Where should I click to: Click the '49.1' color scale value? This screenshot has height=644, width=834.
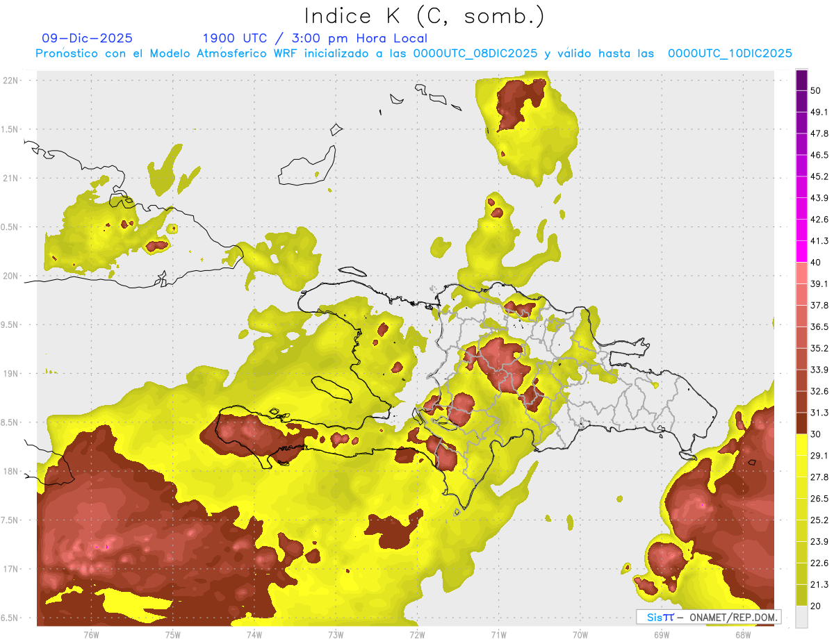tap(819, 112)
